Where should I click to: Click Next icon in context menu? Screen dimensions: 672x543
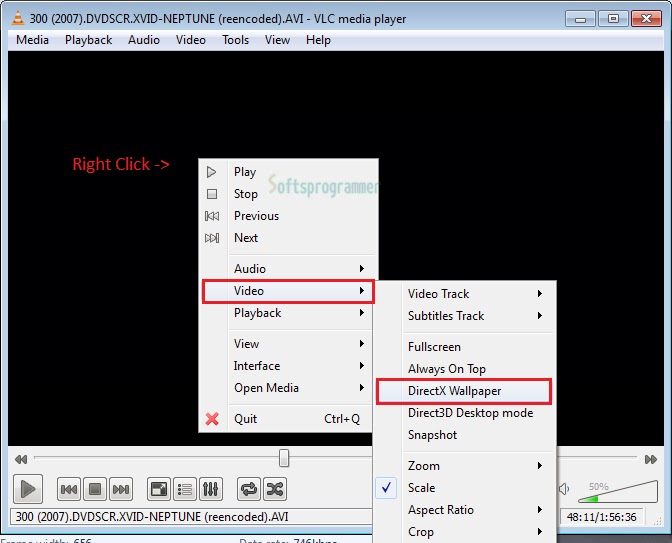(x=212, y=238)
